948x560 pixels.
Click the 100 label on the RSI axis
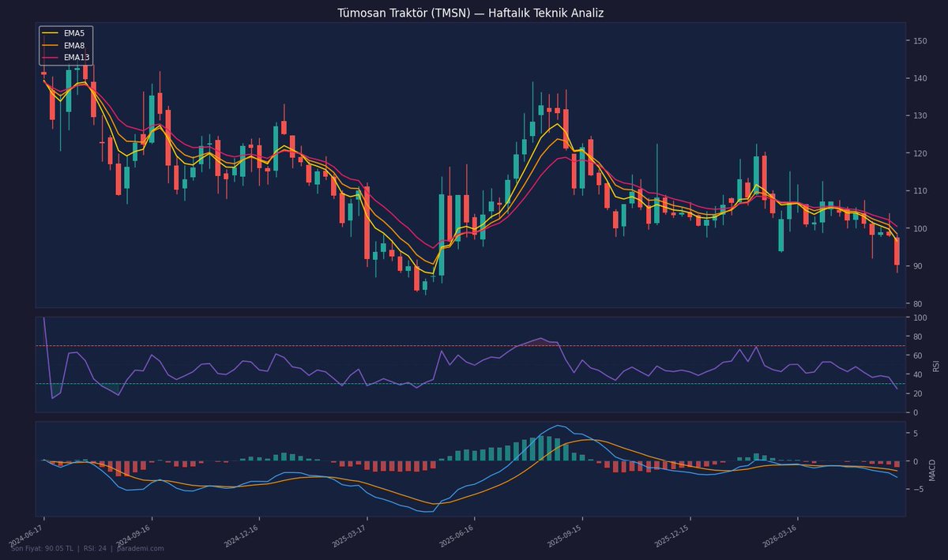click(921, 318)
